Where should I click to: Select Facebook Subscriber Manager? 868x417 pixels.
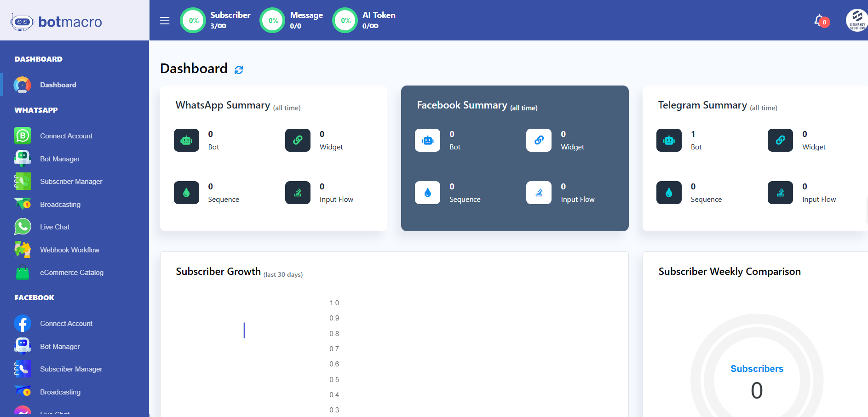71,369
